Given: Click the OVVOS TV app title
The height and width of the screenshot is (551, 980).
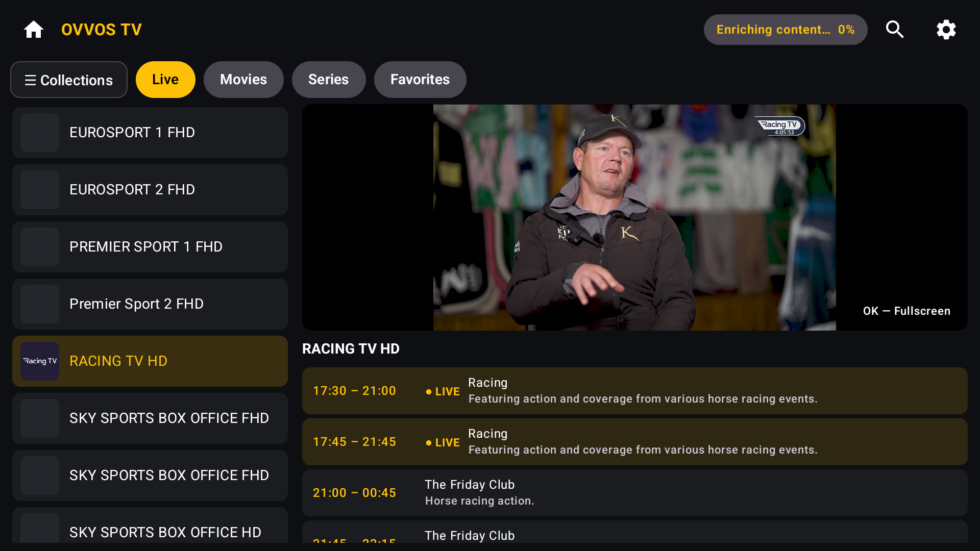Looking at the screenshot, I should pyautogui.click(x=102, y=30).
